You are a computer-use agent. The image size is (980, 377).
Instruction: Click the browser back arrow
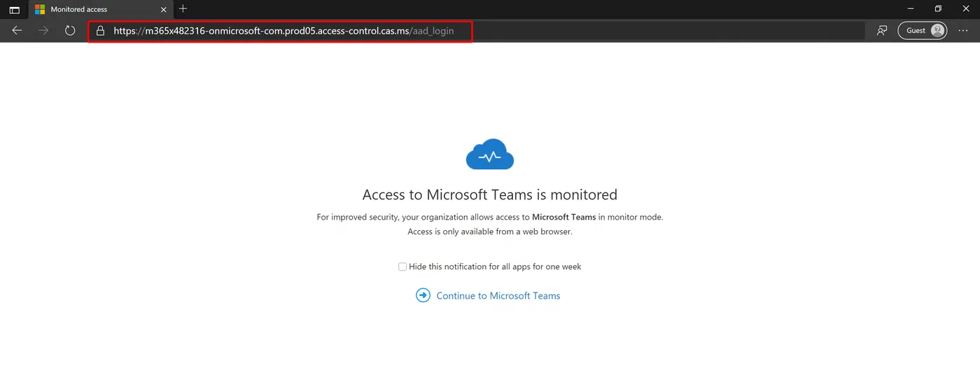tap(17, 31)
